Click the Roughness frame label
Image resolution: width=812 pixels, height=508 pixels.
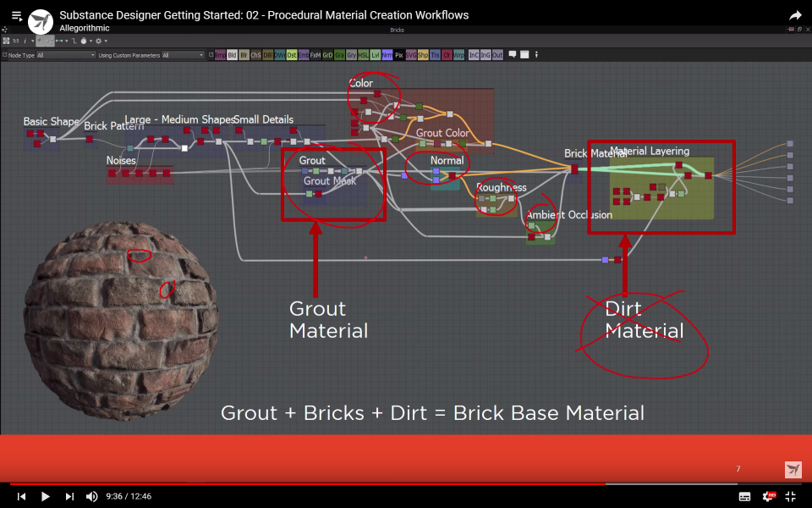(502, 188)
